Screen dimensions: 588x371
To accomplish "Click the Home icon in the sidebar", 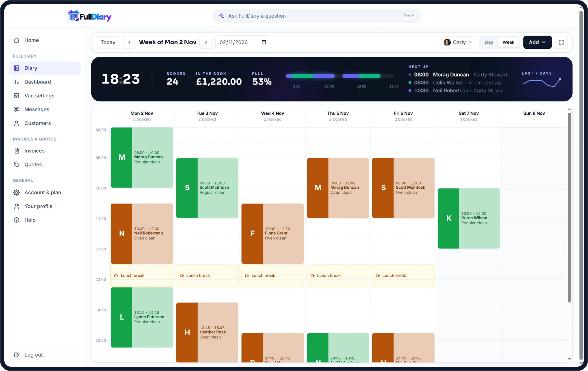I will click(x=17, y=40).
